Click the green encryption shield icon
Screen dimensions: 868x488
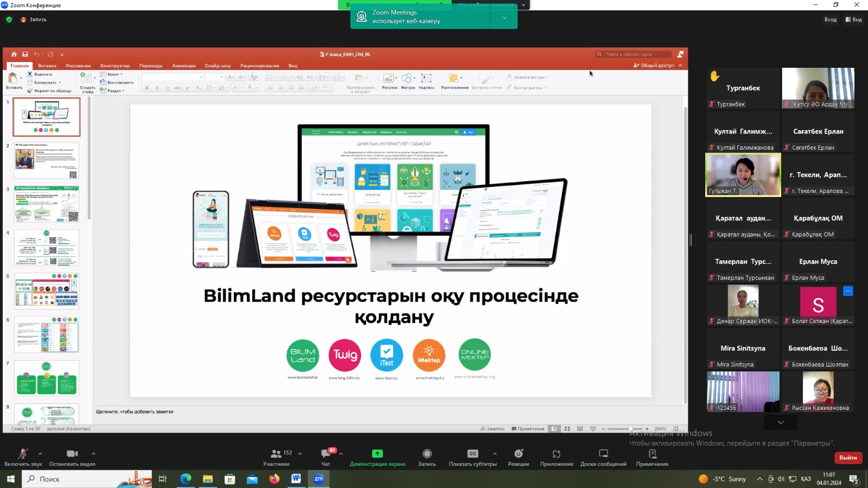pyautogui.click(x=9, y=20)
